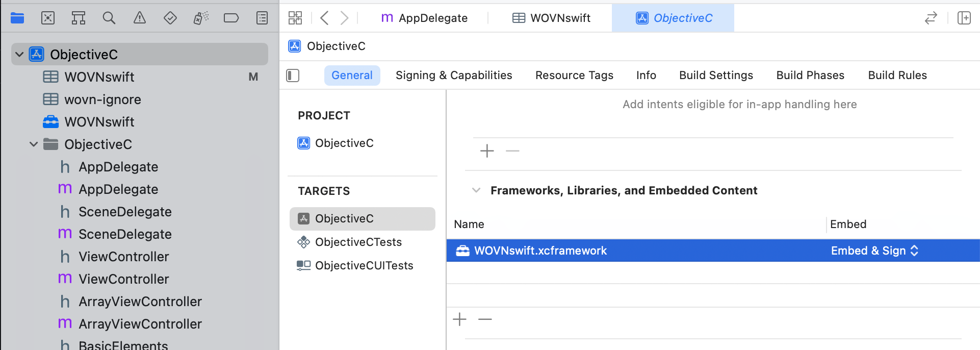This screenshot has width=980, height=350.
Task: Open ViewController header file
Action: point(123,257)
